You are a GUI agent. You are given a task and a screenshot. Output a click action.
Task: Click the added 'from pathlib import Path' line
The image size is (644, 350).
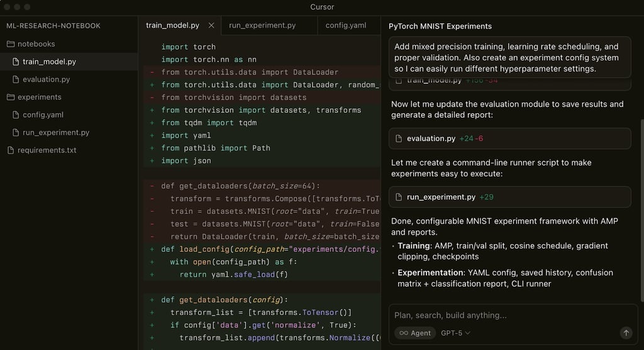[x=262, y=148]
